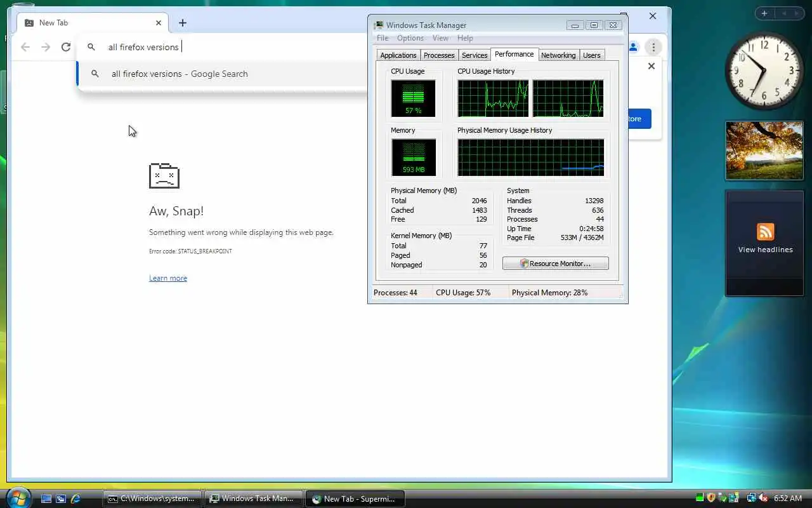Switch to the Services tab
The width and height of the screenshot is (812, 508).
click(475, 55)
